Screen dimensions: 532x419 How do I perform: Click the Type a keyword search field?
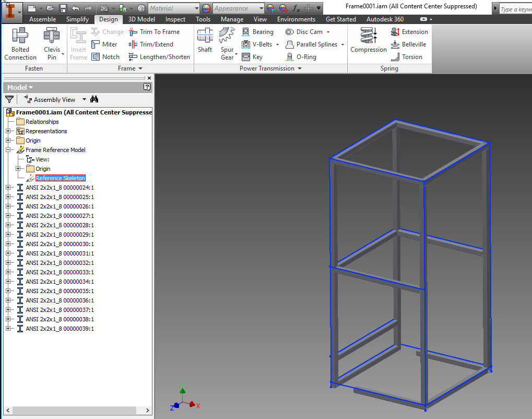(x=517, y=9)
